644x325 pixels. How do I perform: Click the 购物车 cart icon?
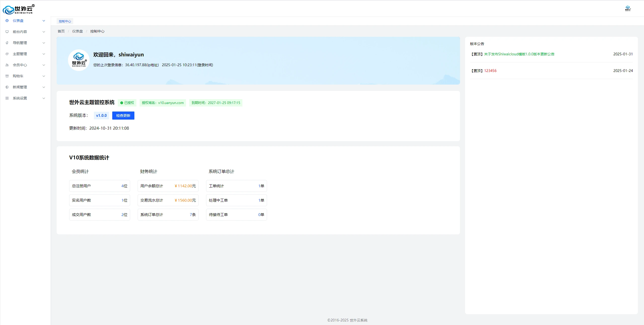[7, 76]
